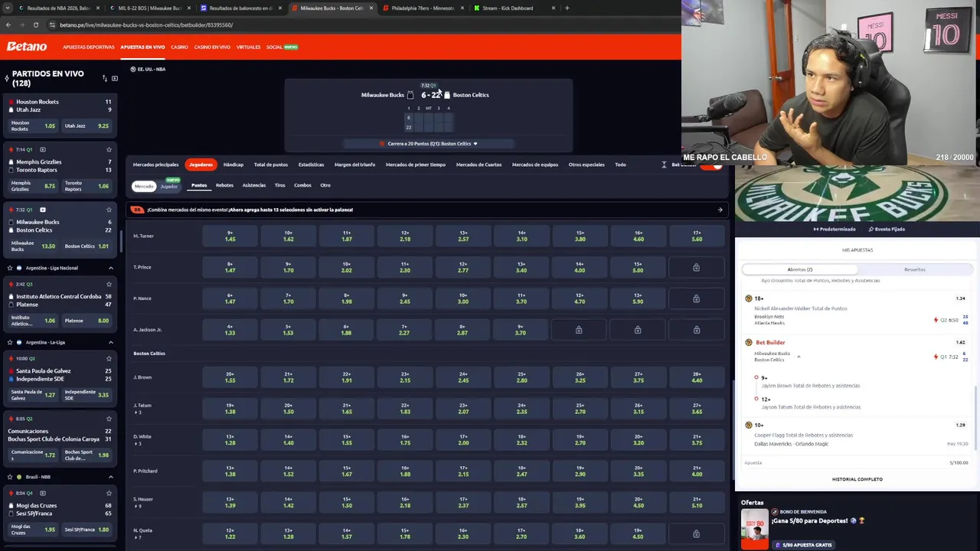Open the Todo markets tab
The height and width of the screenshot is (551, 980).
pyautogui.click(x=620, y=165)
